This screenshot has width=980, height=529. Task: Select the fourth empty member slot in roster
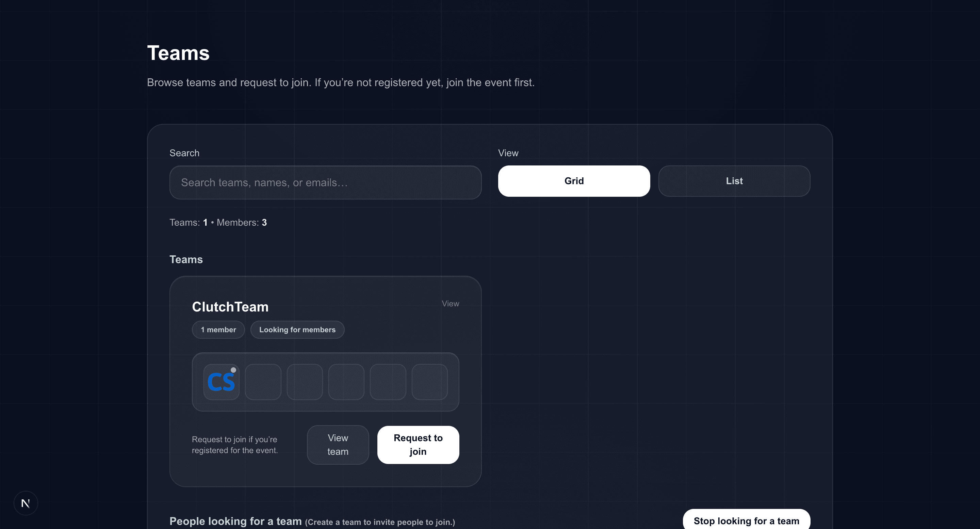[x=388, y=382]
